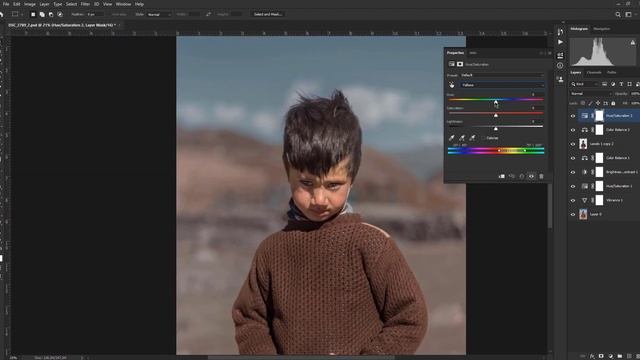Hide the Layer 0 layer

[x=573, y=214]
